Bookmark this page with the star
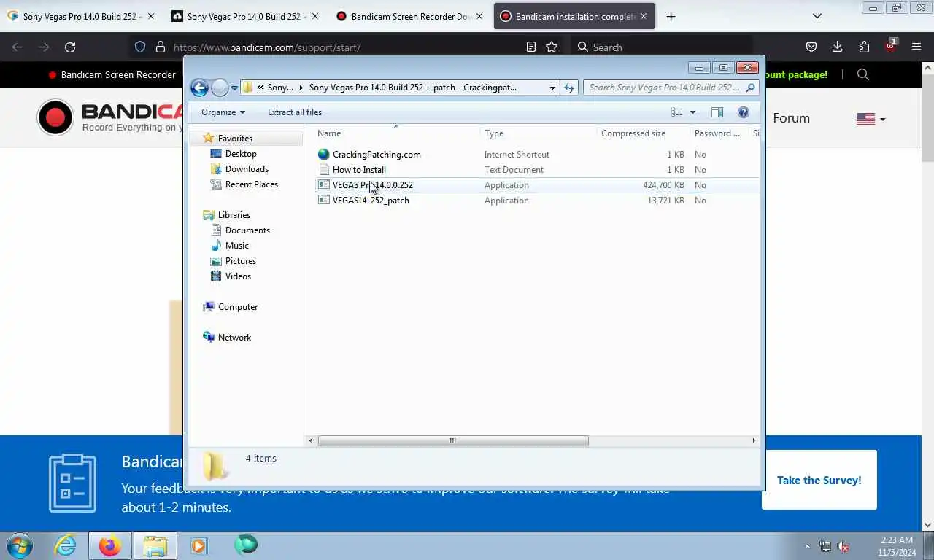934x560 pixels. pos(552,47)
